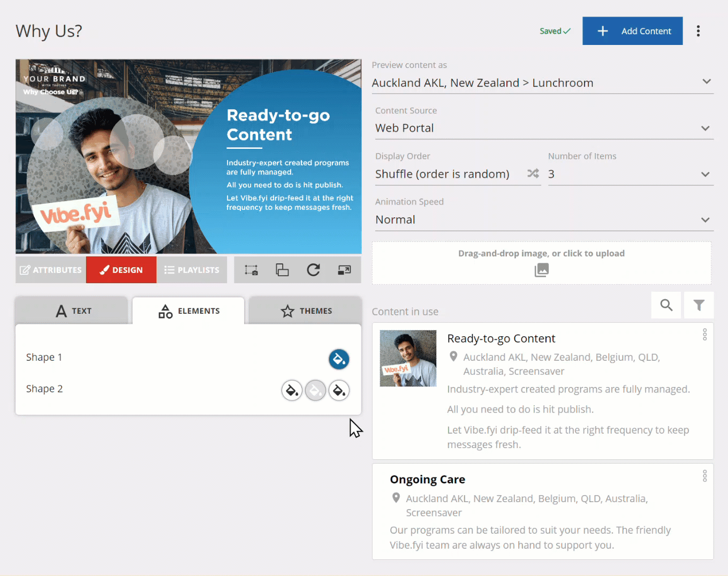
Task: Expand the Number of Items dropdown
Action: tap(631, 174)
